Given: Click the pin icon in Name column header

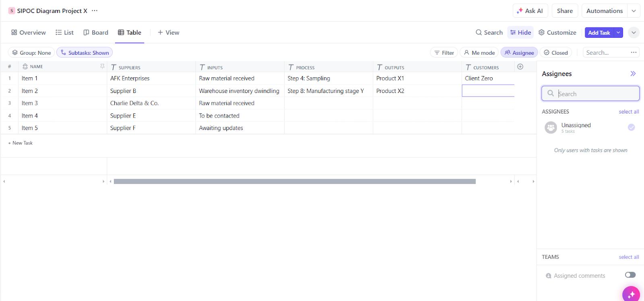Looking at the screenshot, I should point(102,66).
